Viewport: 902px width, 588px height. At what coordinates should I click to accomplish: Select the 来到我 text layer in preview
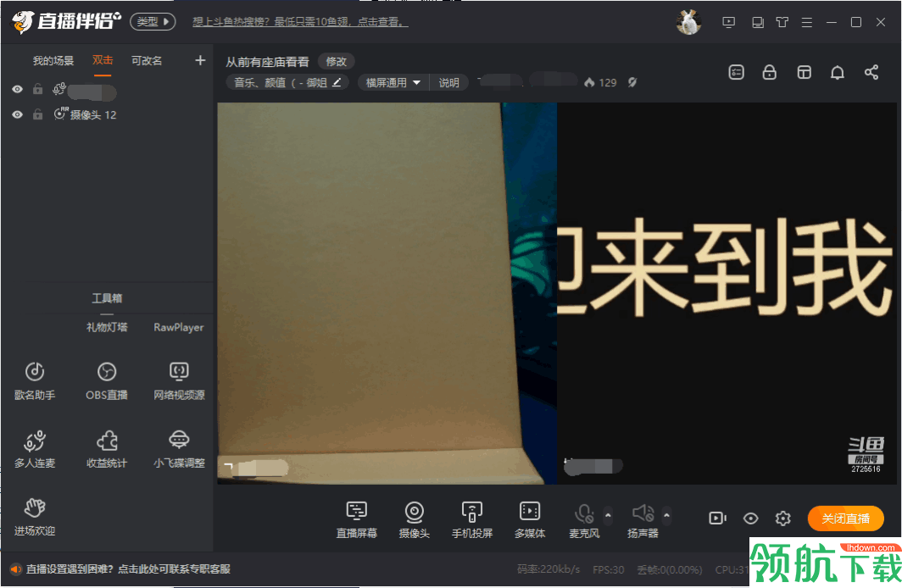[x=727, y=267]
